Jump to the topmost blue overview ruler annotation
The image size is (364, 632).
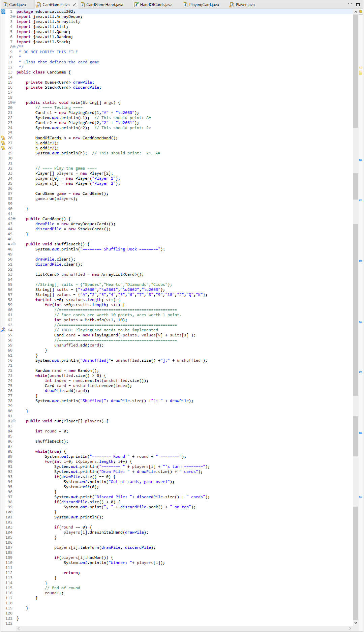[x=361, y=160]
